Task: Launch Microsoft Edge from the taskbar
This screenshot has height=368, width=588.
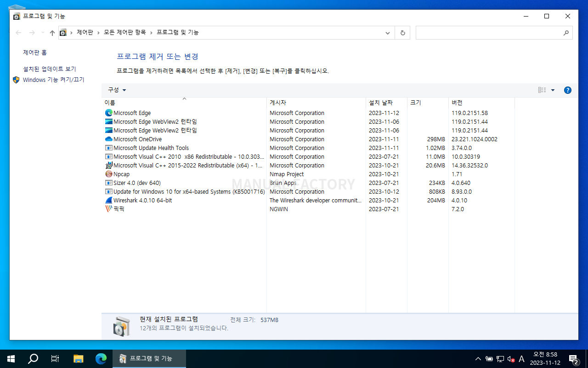Action: pyautogui.click(x=101, y=359)
